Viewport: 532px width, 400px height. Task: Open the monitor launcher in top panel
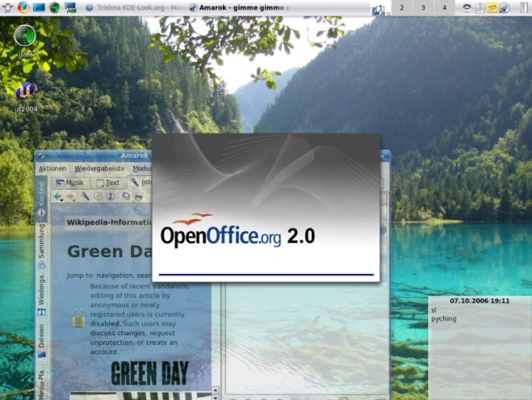[x=70, y=7]
